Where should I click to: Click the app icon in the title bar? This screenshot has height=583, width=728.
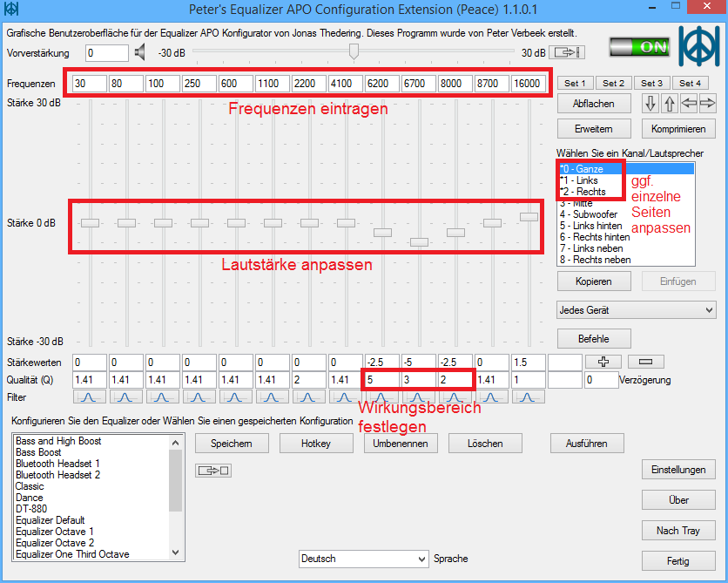(x=10, y=9)
